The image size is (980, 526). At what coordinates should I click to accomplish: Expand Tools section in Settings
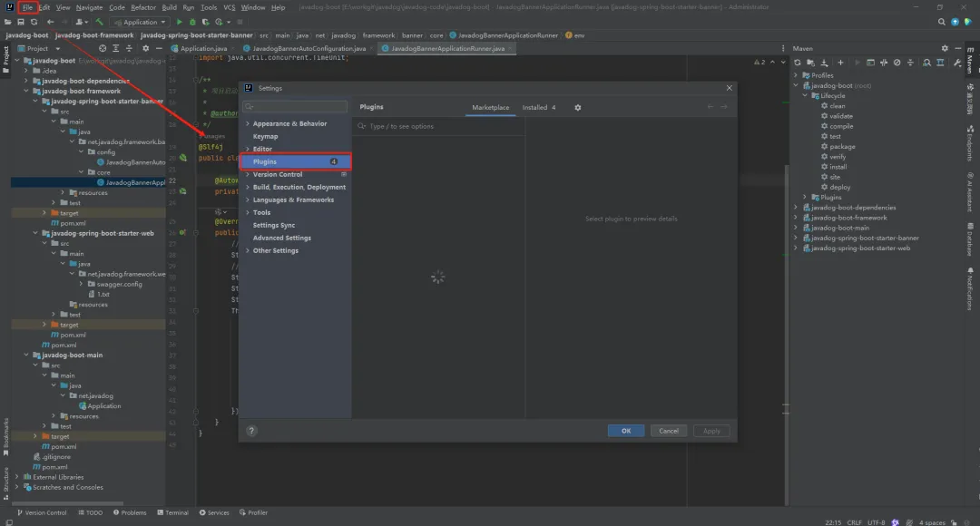(248, 212)
